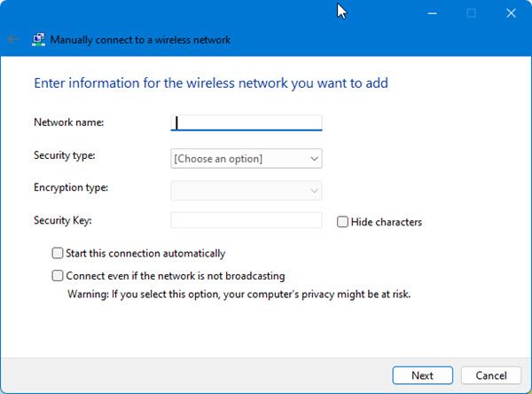The height and width of the screenshot is (394, 532).
Task: Click the wireless network icon in title bar
Action: click(x=38, y=40)
